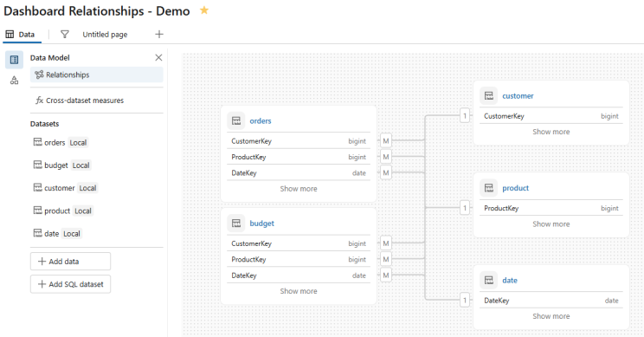
Task: Click the product dataset icon in Datasets list
Action: [x=37, y=211]
